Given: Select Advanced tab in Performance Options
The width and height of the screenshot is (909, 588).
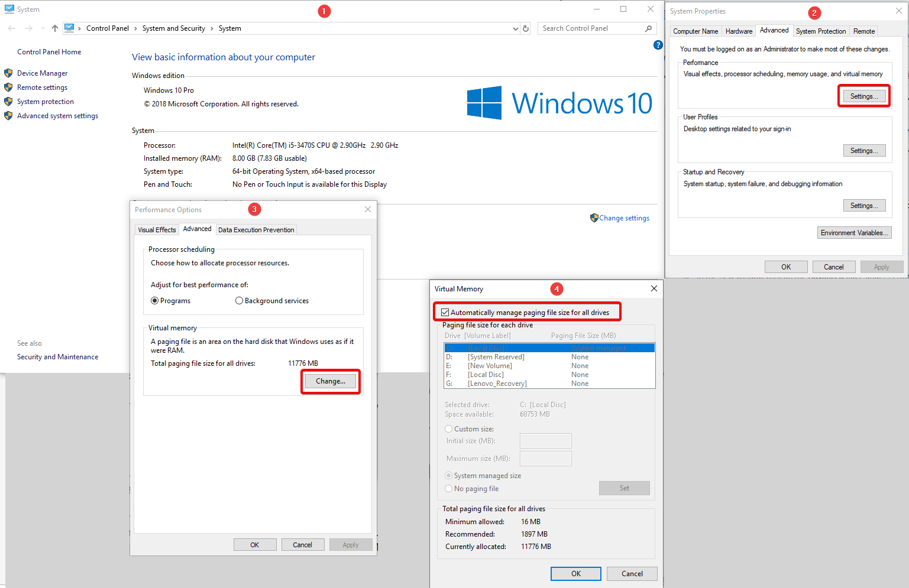Looking at the screenshot, I should (x=197, y=229).
